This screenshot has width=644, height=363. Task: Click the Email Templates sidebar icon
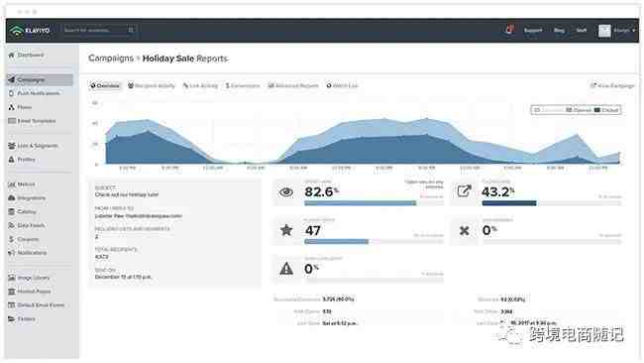[x=12, y=121]
